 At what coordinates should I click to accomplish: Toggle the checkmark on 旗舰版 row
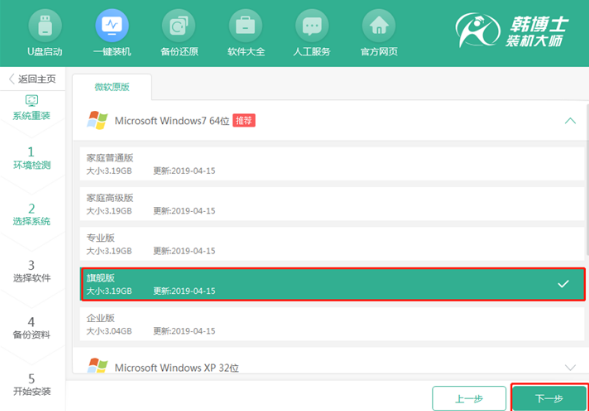pos(563,284)
